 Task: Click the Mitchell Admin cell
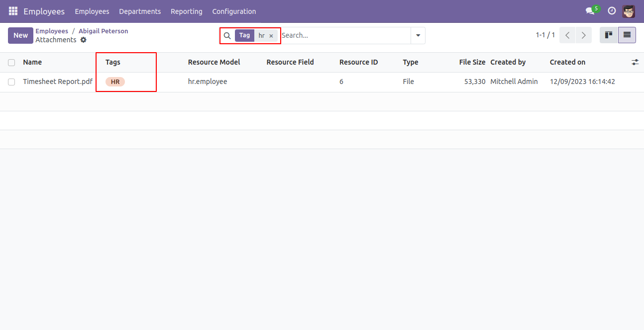[x=514, y=82]
